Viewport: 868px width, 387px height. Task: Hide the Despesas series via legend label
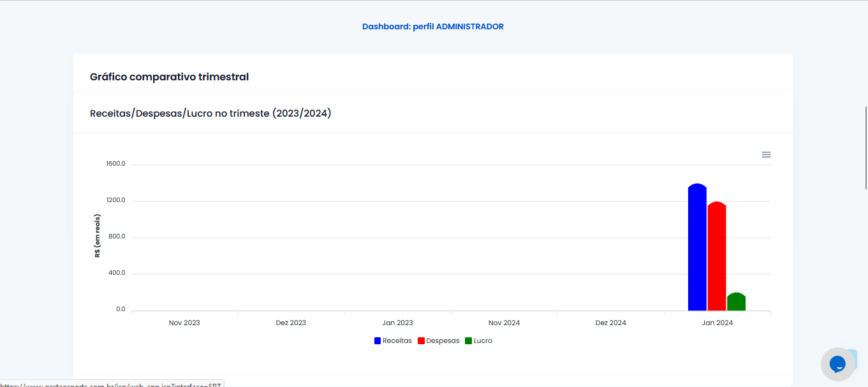pyautogui.click(x=443, y=341)
